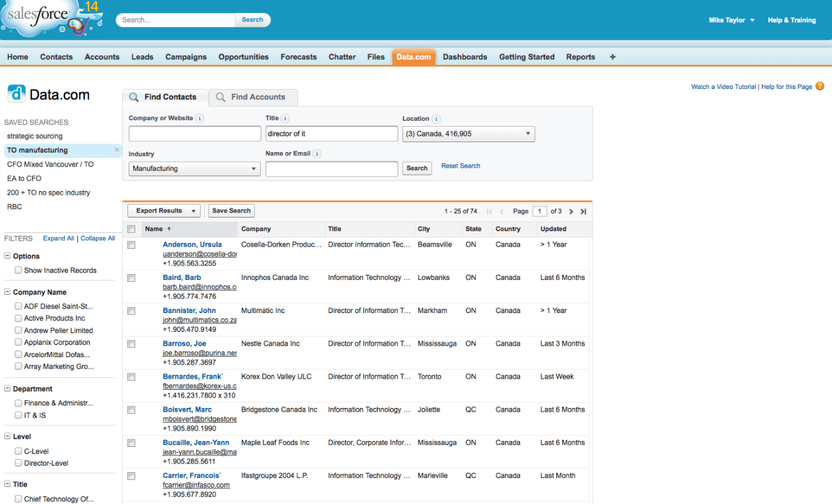Click info icon next to Location label
This screenshot has width=832, height=504.
[436, 119]
